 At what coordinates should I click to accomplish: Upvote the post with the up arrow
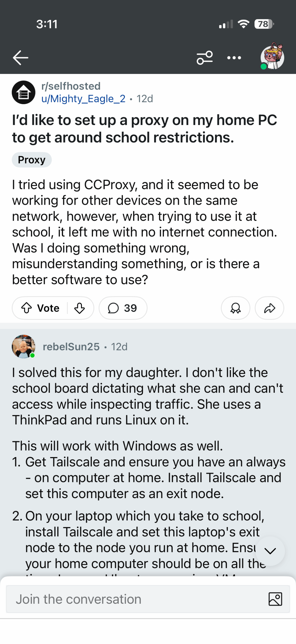27,308
